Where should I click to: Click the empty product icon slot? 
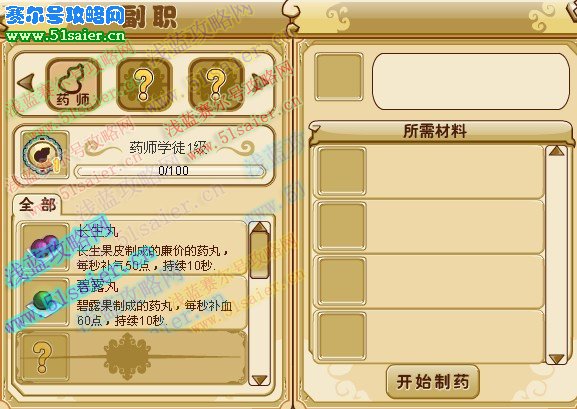point(339,77)
